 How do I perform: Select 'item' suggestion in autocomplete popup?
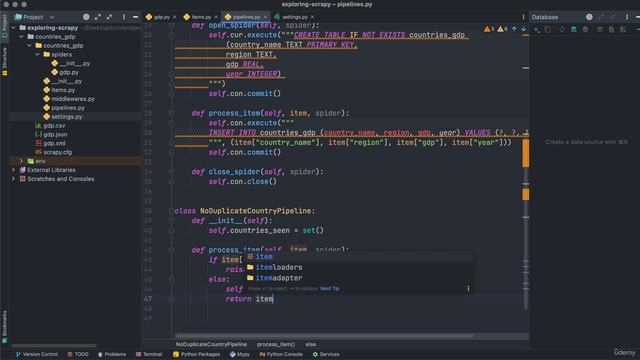(x=359, y=257)
